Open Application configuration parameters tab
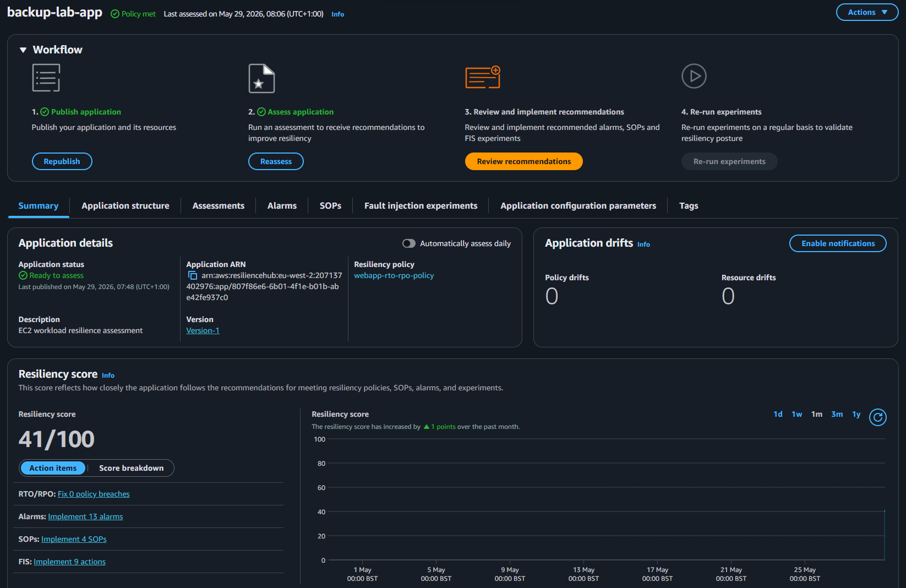906x588 pixels. coord(578,206)
